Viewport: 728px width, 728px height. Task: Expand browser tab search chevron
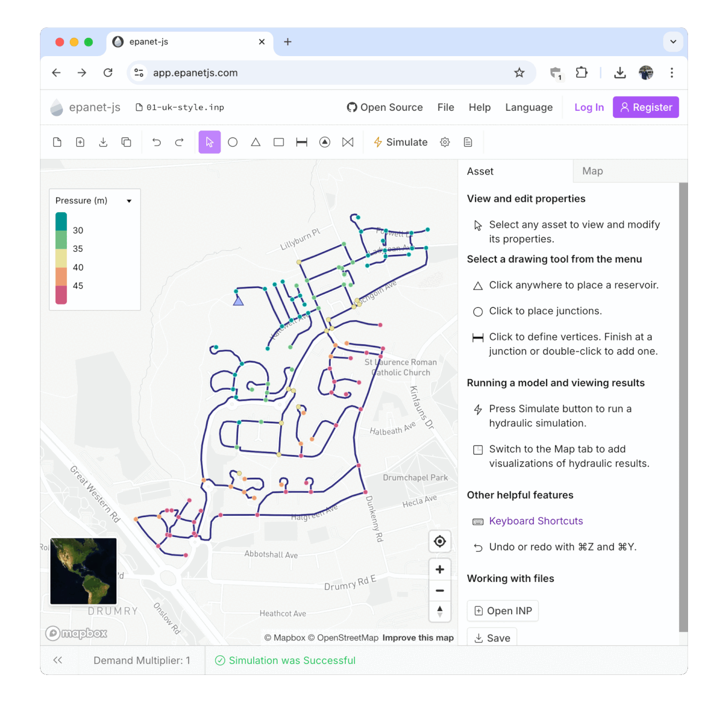click(673, 42)
